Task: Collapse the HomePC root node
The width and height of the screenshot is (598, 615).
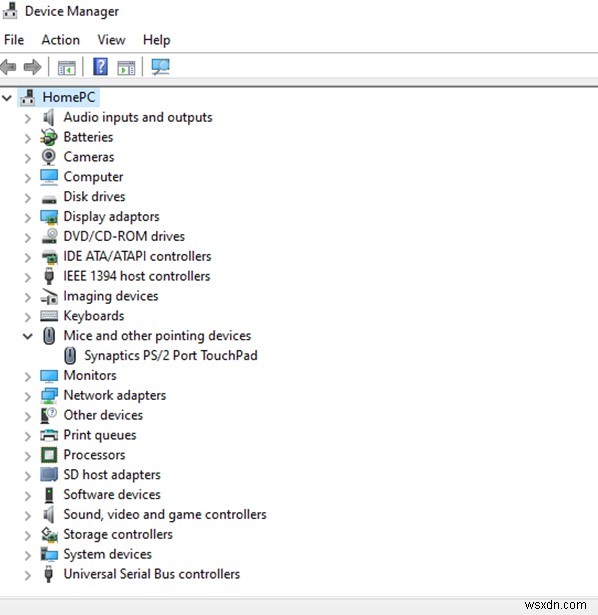Action: click(7, 98)
